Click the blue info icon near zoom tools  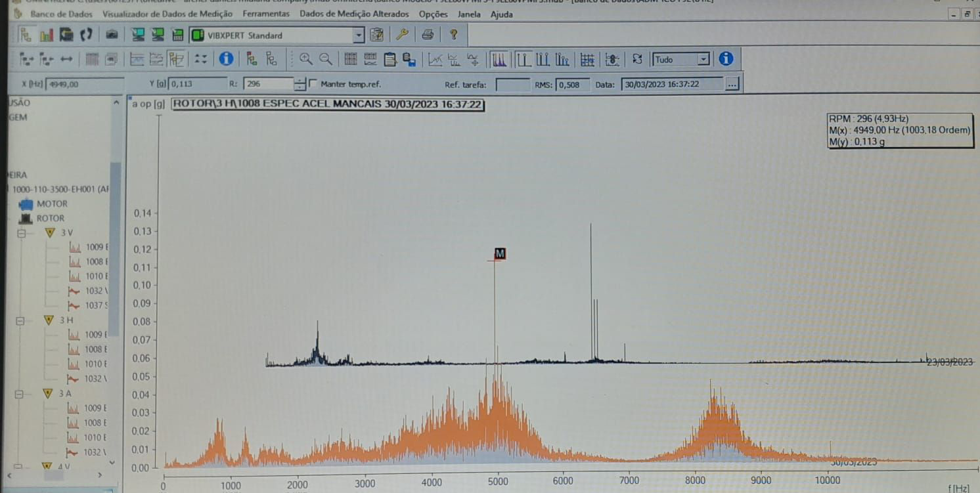226,59
